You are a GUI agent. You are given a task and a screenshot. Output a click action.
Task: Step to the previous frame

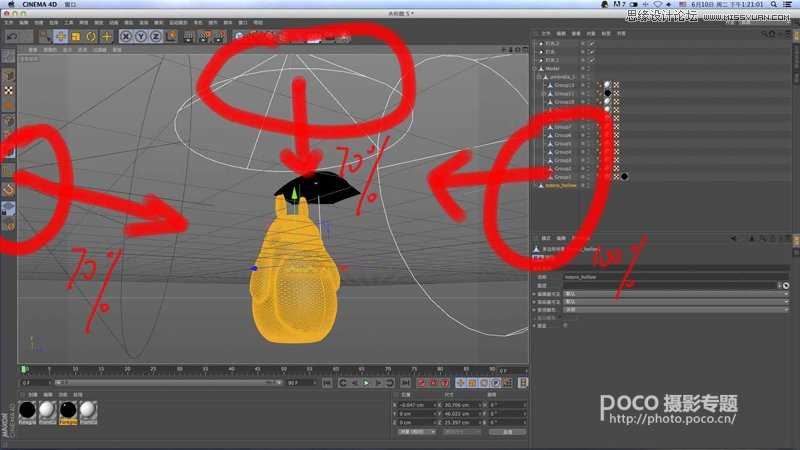pyautogui.click(x=355, y=383)
